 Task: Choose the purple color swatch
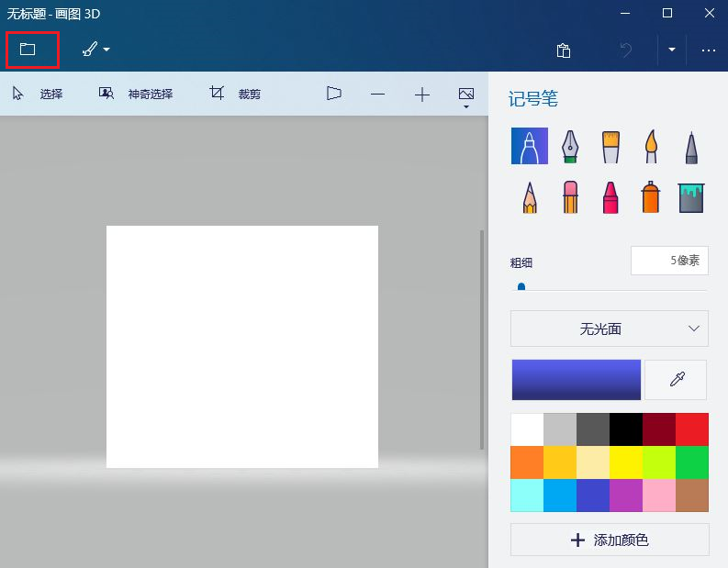click(626, 496)
